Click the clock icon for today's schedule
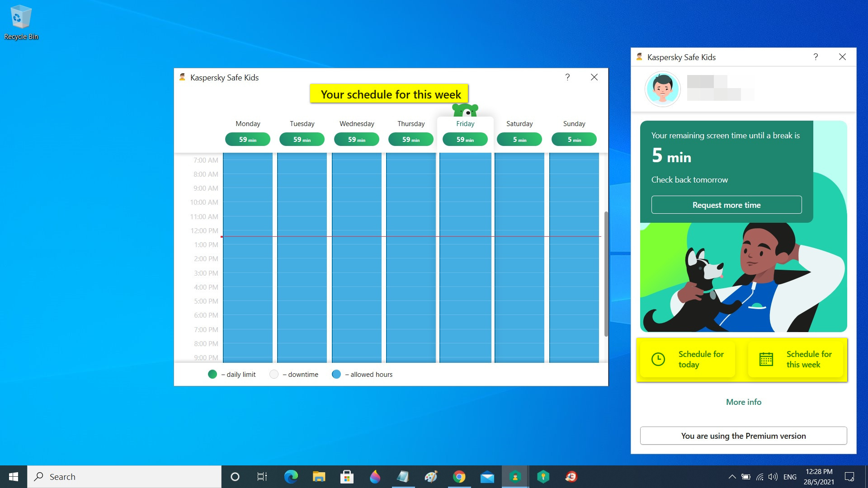 [x=658, y=359]
